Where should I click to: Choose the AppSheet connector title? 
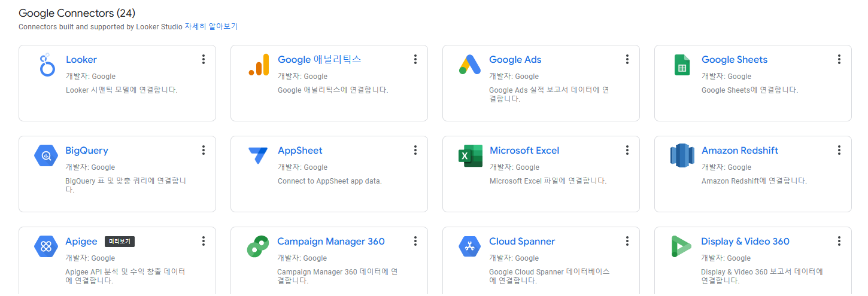tap(300, 151)
